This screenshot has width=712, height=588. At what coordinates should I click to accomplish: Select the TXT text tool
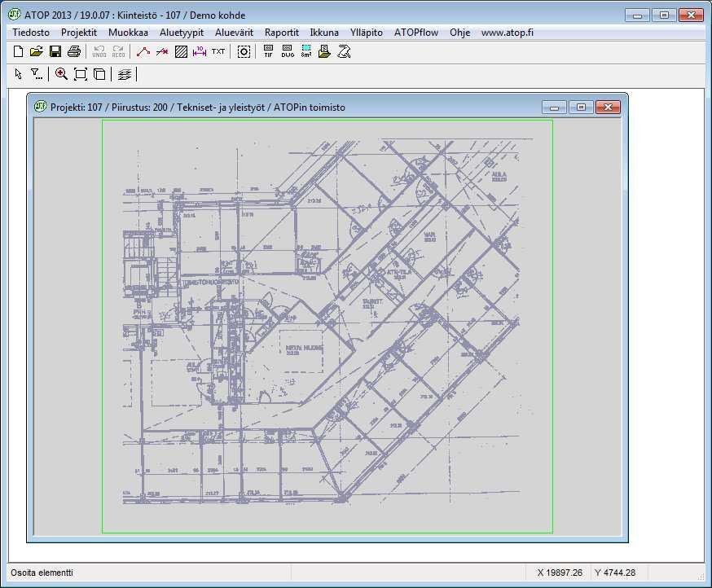[218, 52]
